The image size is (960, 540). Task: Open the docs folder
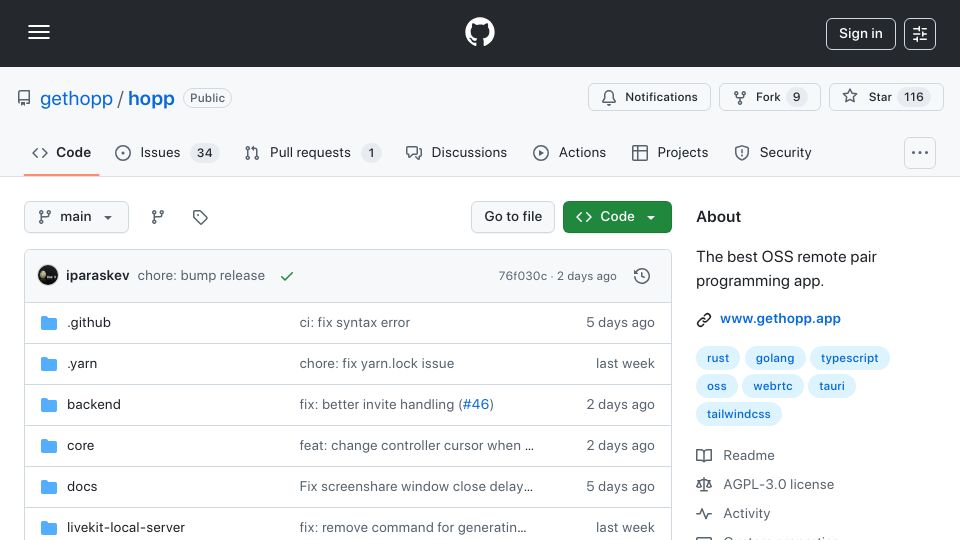pos(82,487)
